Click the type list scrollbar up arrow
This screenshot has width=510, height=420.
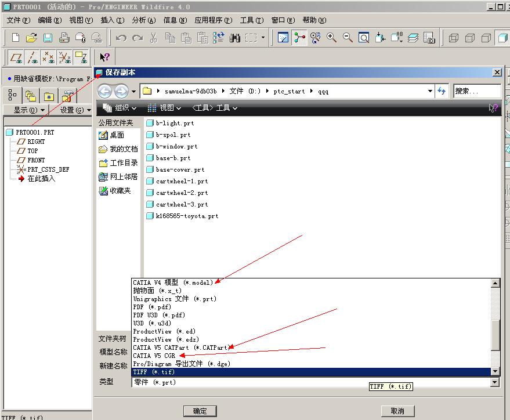pyautogui.click(x=495, y=283)
